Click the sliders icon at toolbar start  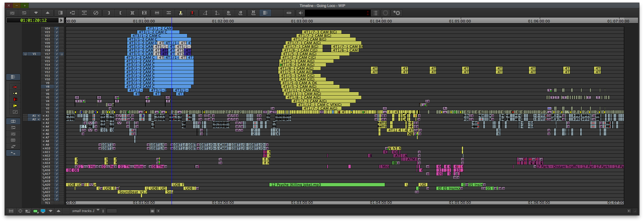[x=12, y=13]
